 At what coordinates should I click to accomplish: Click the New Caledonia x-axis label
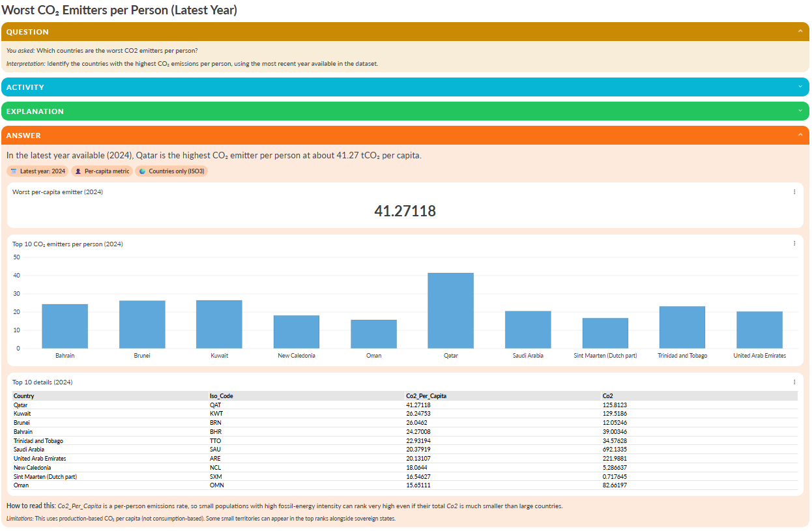click(297, 356)
